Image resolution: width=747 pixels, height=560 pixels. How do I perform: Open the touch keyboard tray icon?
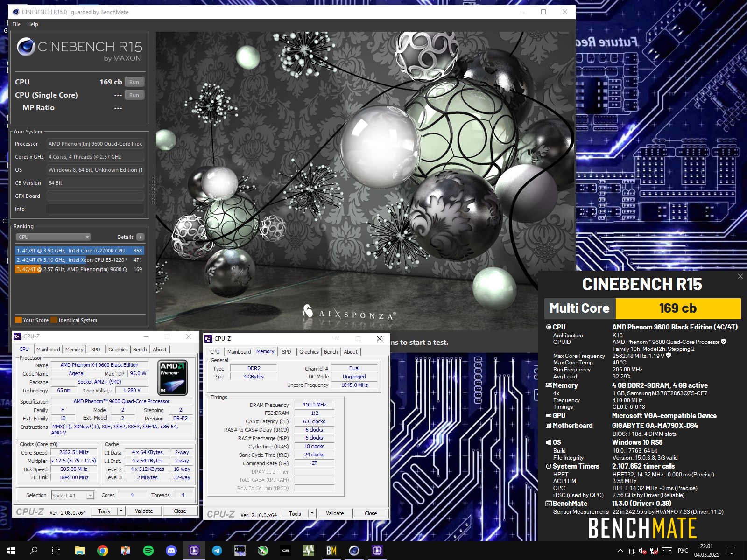[x=667, y=551]
